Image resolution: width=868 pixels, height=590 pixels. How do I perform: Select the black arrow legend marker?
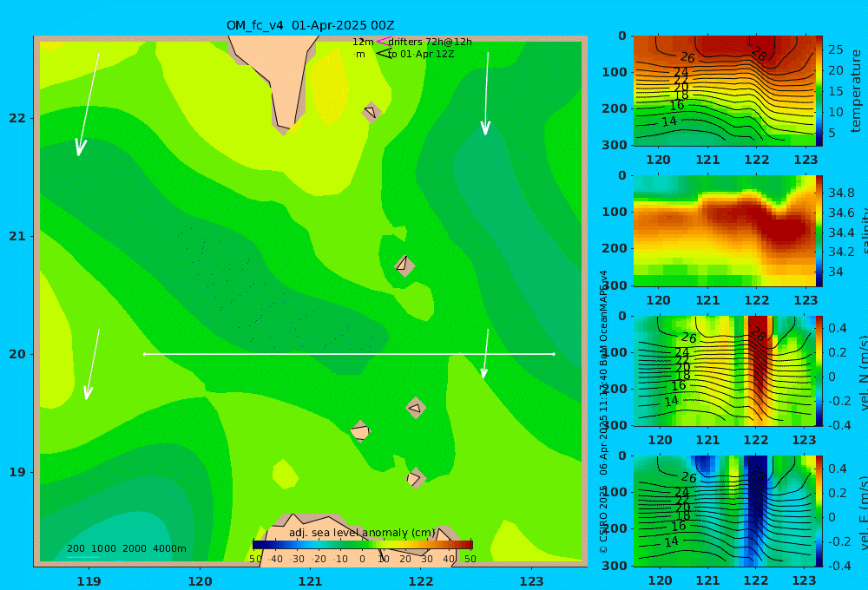(x=383, y=53)
